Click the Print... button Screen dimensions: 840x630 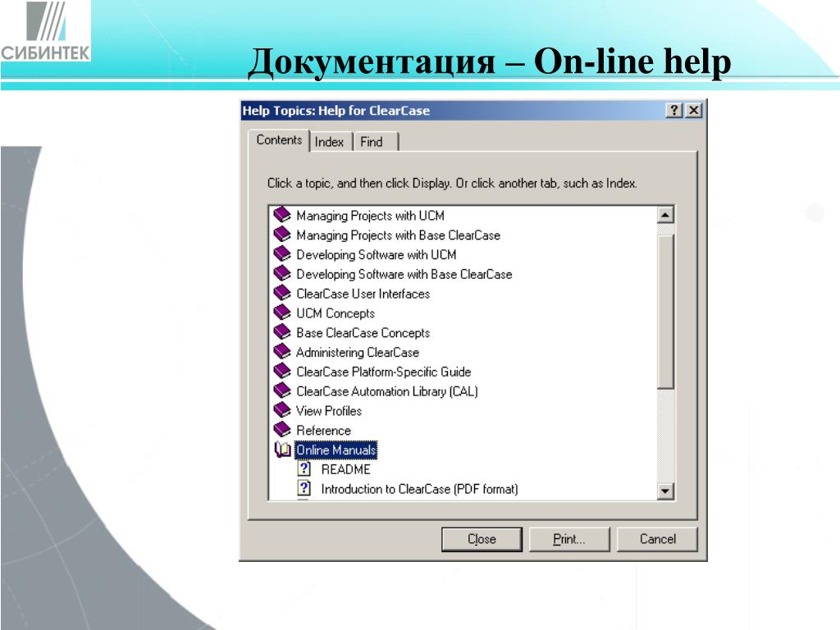click(569, 539)
